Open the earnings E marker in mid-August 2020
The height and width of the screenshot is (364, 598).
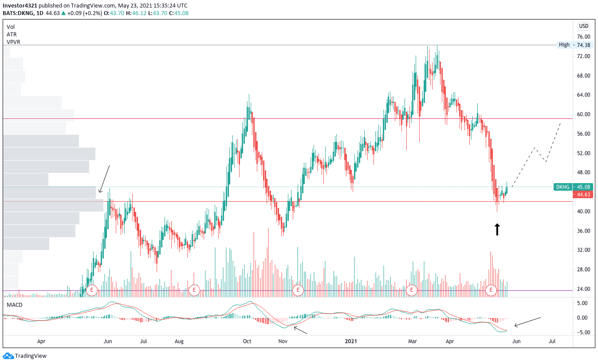[194, 290]
